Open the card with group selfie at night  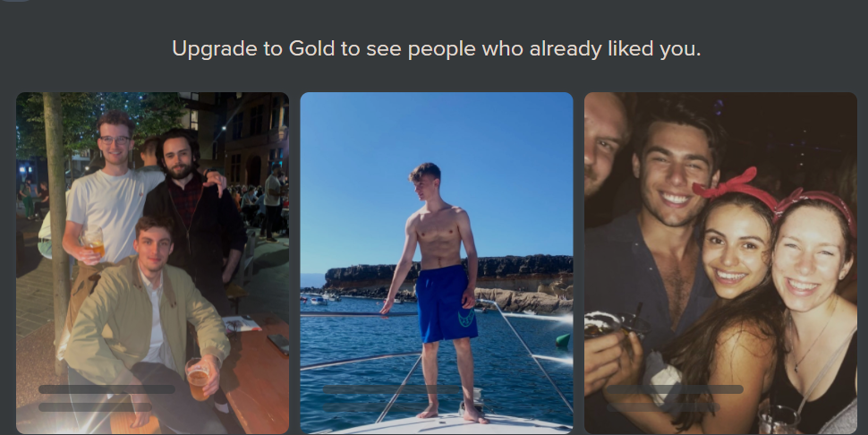click(720, 263)
